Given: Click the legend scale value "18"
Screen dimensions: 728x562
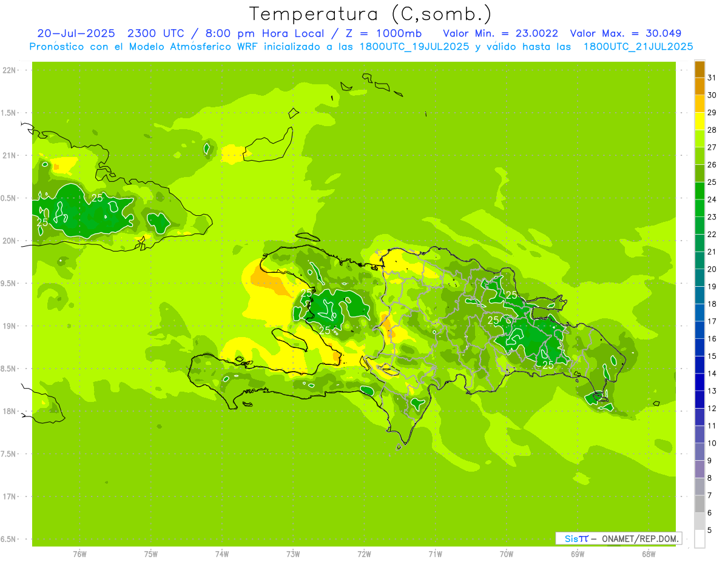Looking at the screenshot, I should point(712,304).
